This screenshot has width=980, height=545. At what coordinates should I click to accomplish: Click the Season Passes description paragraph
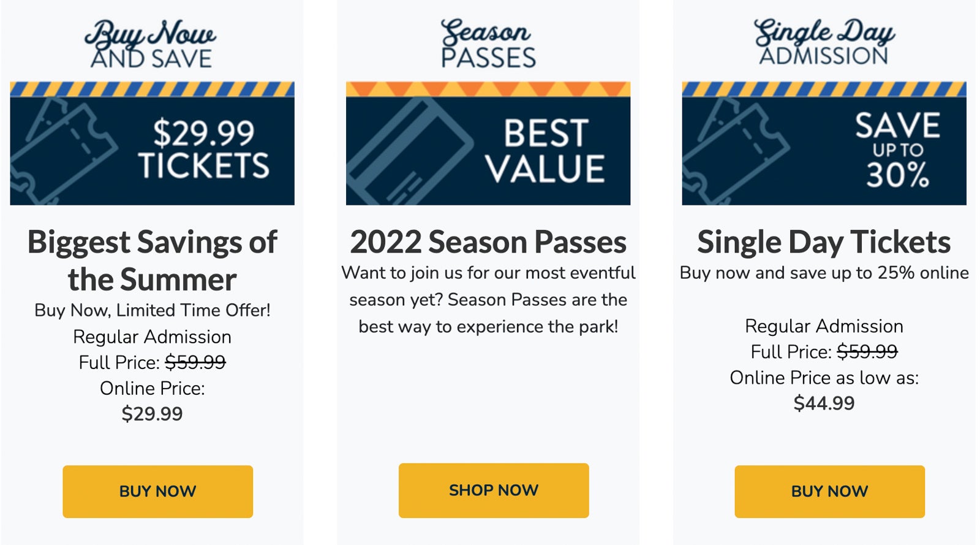[x=488, y=300]
